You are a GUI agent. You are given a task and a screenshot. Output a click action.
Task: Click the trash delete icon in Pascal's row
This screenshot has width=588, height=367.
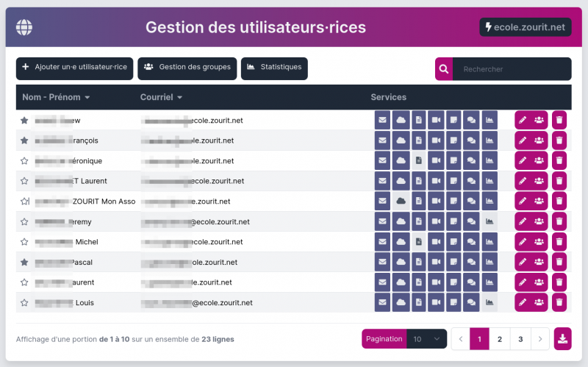[559, 262]
